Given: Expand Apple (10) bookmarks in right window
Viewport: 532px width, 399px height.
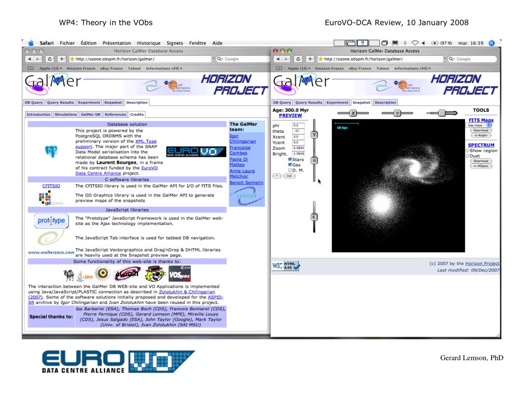Looking at the screenshot, I should [299, 69].
